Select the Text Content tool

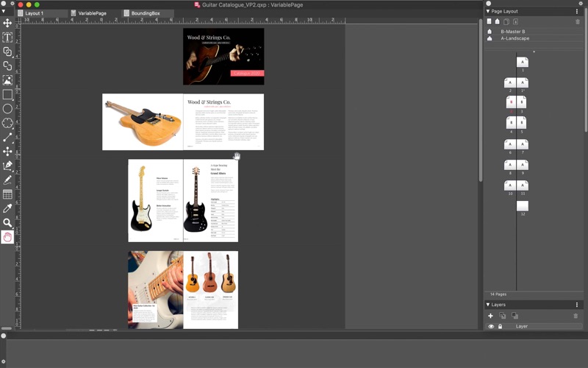coord(7,38)
